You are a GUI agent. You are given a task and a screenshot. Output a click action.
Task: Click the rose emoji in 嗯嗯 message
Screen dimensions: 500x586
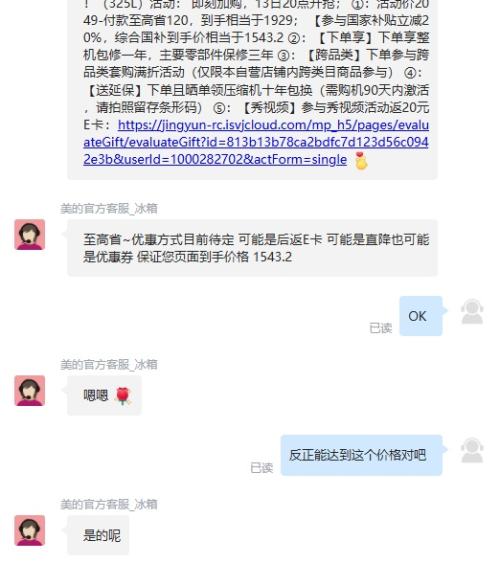tap(123, 396)
